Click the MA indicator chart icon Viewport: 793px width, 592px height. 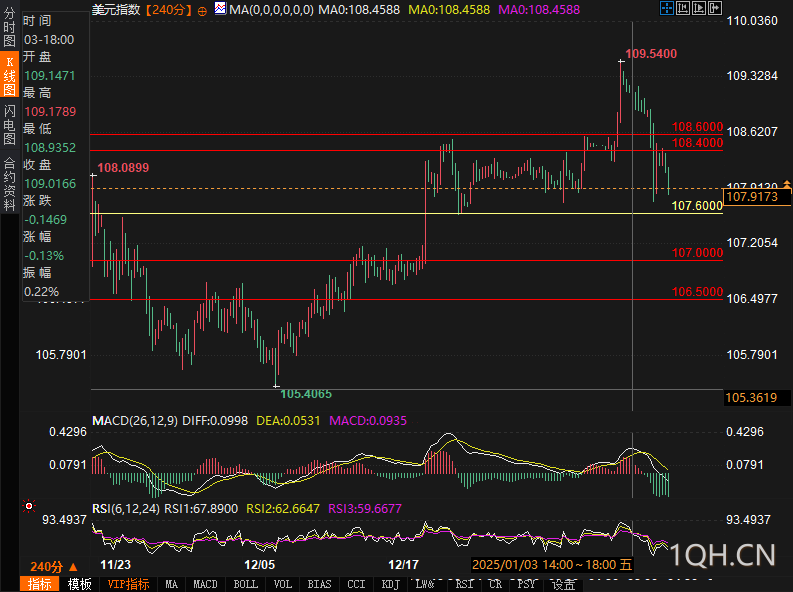click(220, 9)
